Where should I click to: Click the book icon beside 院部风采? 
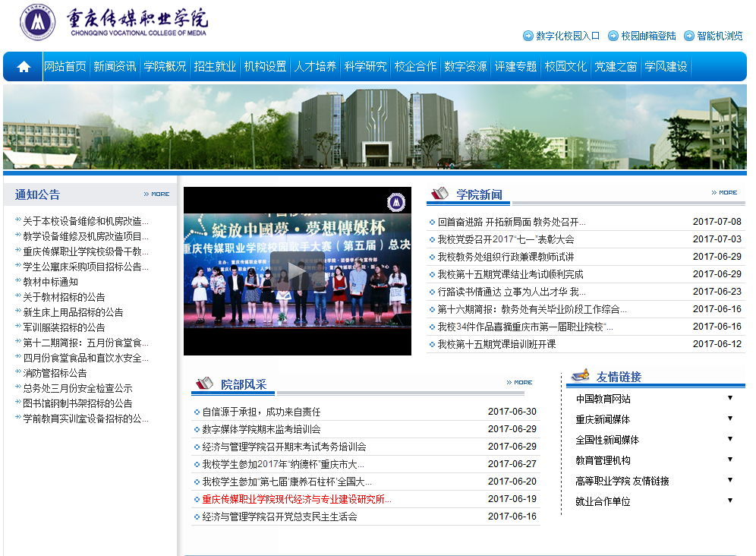coord(205,383)
